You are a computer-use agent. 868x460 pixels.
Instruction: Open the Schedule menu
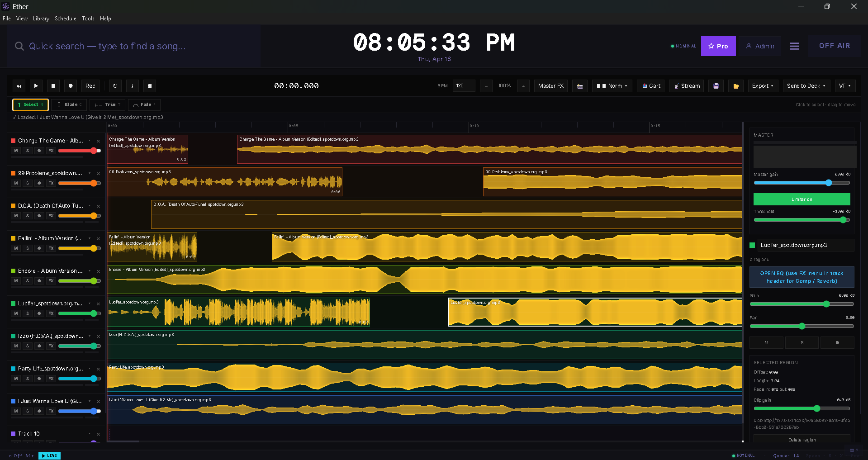coord(65,19)
